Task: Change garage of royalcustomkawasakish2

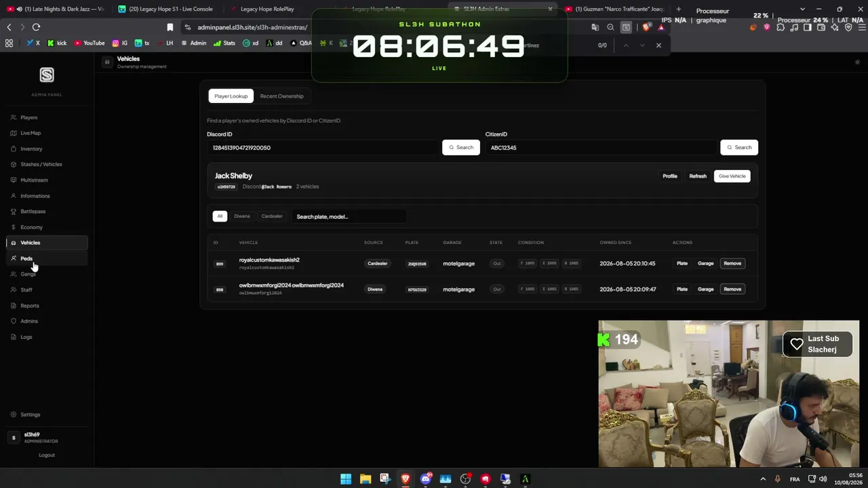Action: [x=706, y=263]
